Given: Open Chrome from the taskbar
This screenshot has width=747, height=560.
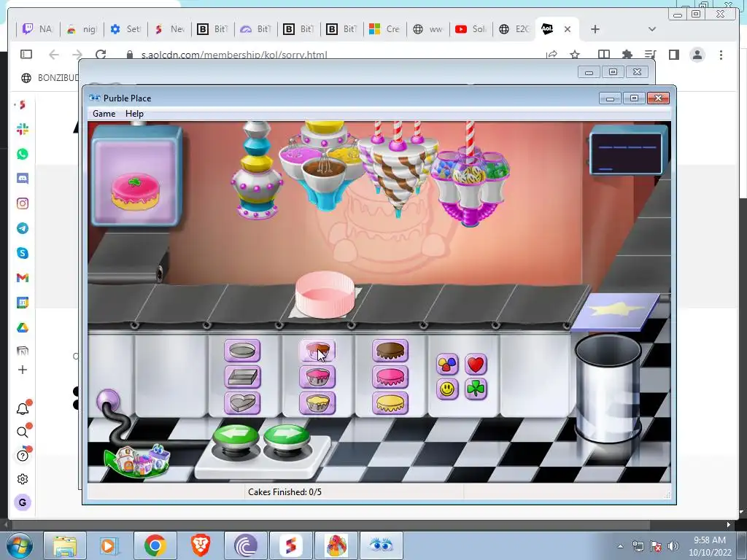Looking at the screenshot, I should 155,545.
